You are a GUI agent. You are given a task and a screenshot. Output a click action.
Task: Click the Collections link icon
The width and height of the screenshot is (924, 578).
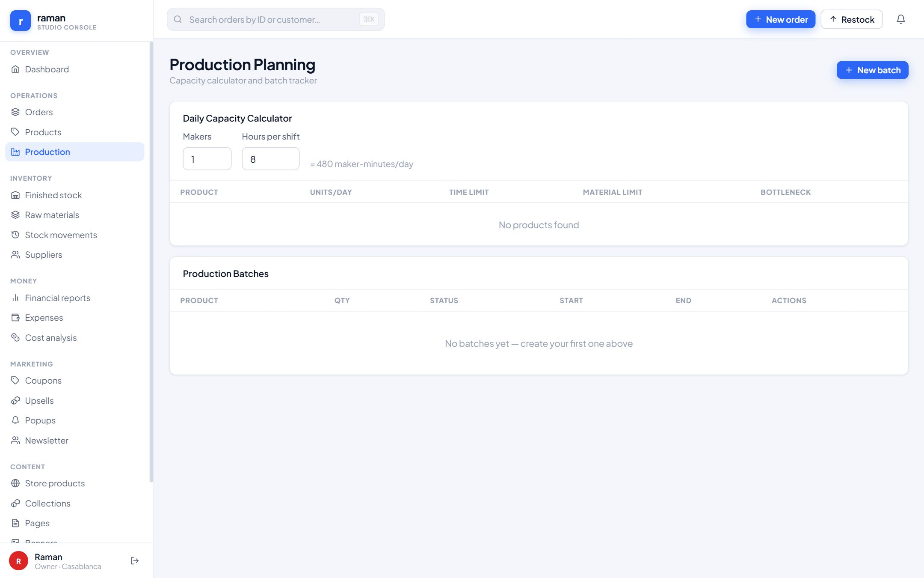15,504
